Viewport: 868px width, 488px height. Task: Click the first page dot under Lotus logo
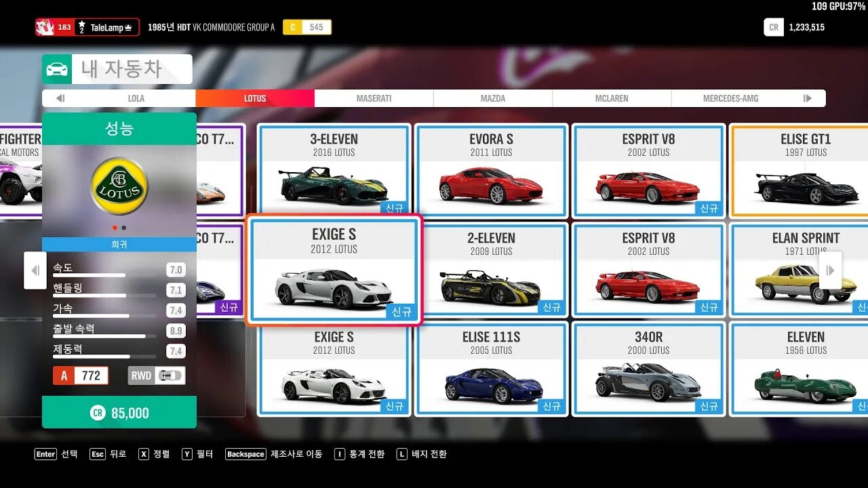pyautogui.click(x=115, y=228)
